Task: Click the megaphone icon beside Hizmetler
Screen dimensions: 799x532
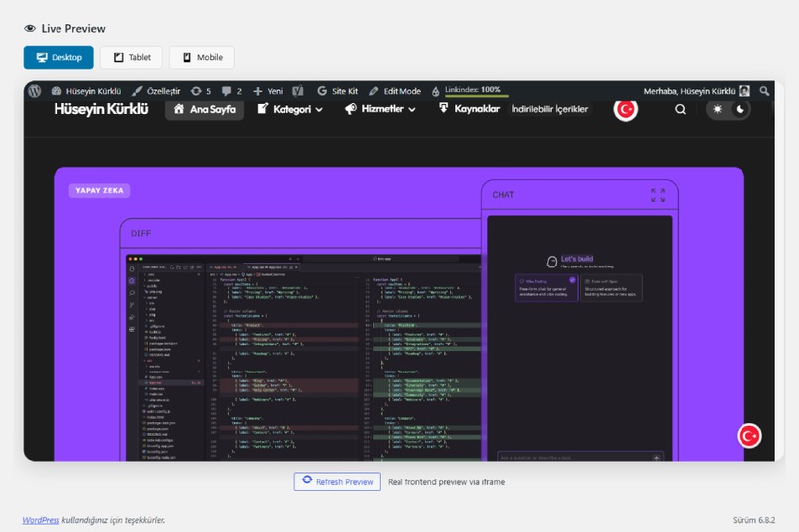Action: pos(351,109)
